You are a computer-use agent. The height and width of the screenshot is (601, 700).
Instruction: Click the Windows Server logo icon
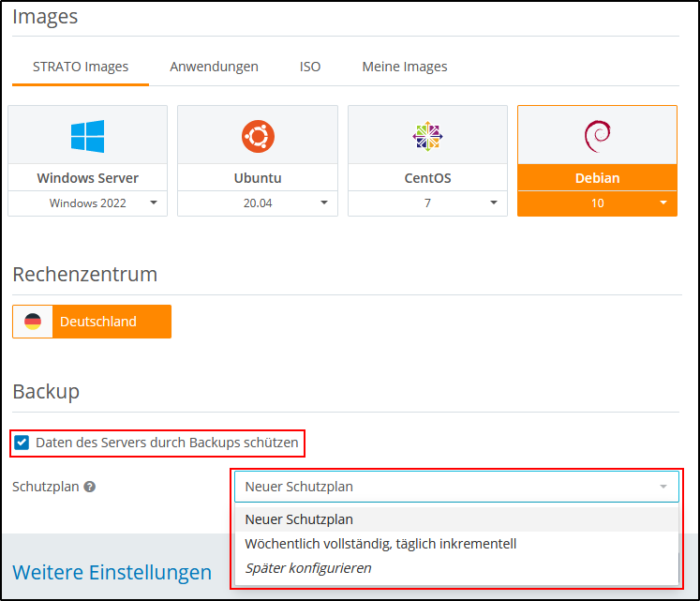tap(87, 136)
